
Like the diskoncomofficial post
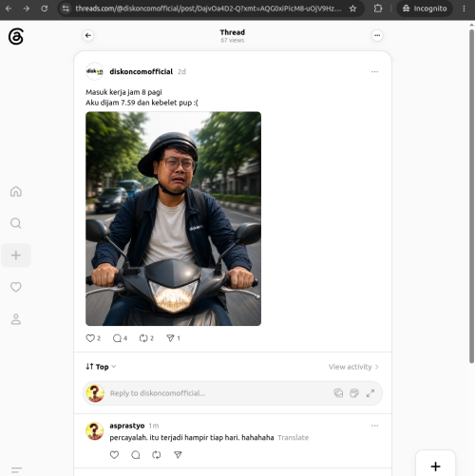click(x=93, y=338)
